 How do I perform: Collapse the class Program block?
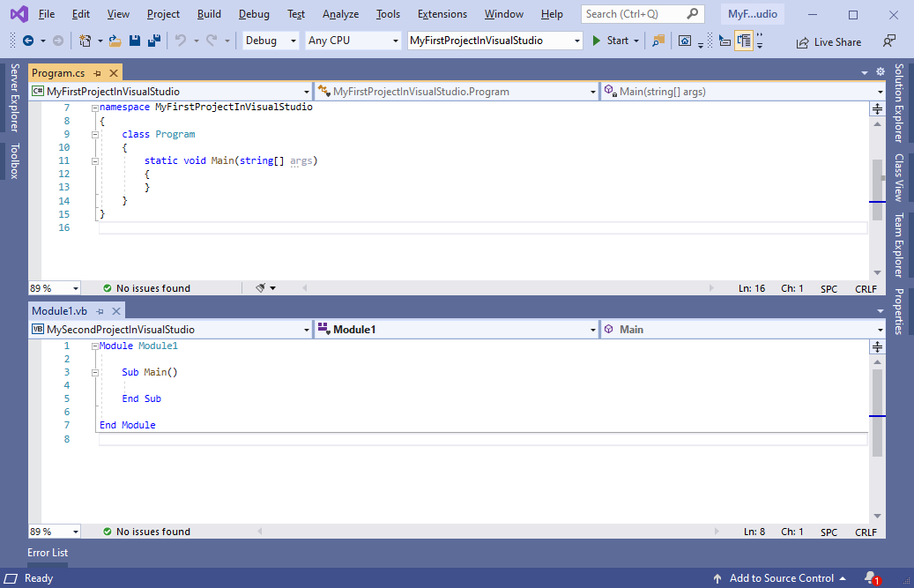click(x=94, y=135)
